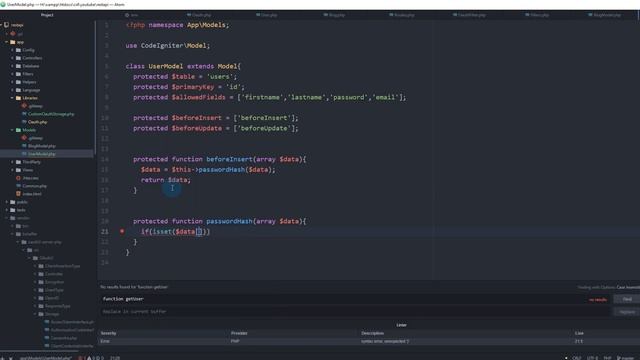
Task: Click the linter error row for PHP
Action: 369,341
